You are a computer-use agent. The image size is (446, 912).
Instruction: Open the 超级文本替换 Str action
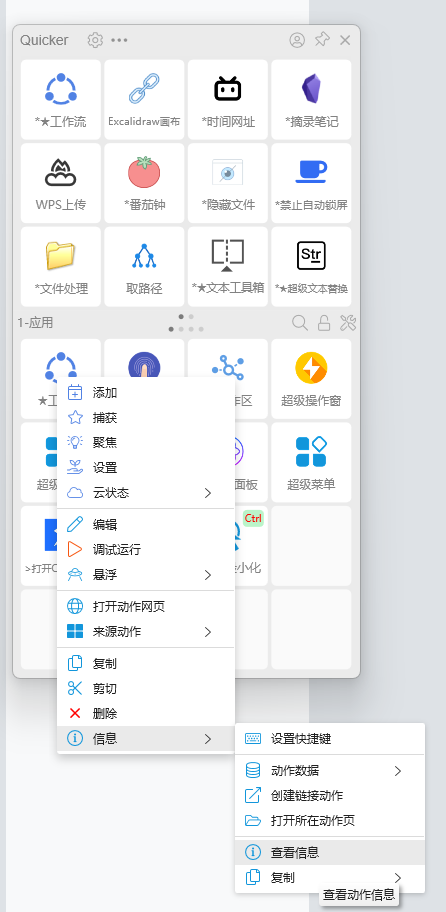click(311, 266)
